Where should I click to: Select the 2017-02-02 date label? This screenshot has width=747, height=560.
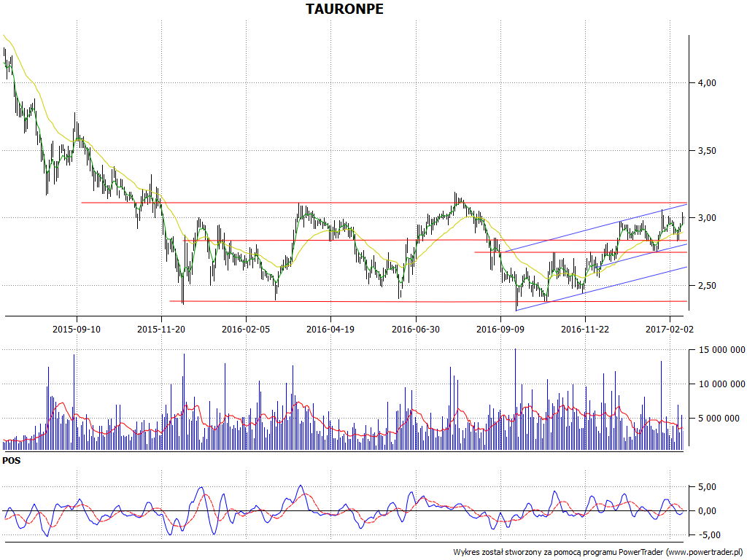click(670, 329)
